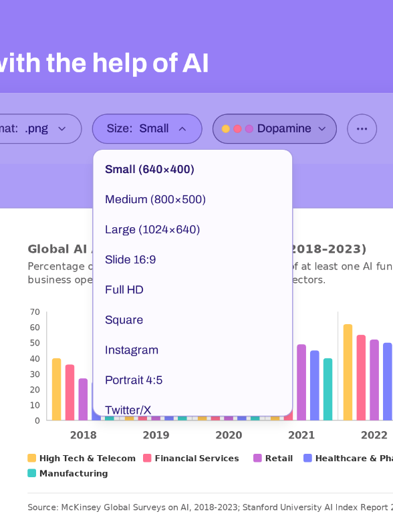
Task: Click the 2022 x-axis label
Action: pos(374,435)
